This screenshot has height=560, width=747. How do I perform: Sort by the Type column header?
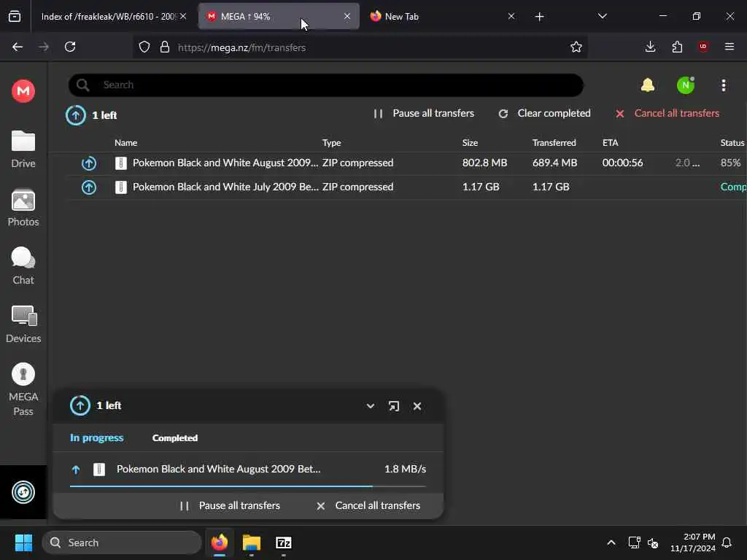point(332,142)
